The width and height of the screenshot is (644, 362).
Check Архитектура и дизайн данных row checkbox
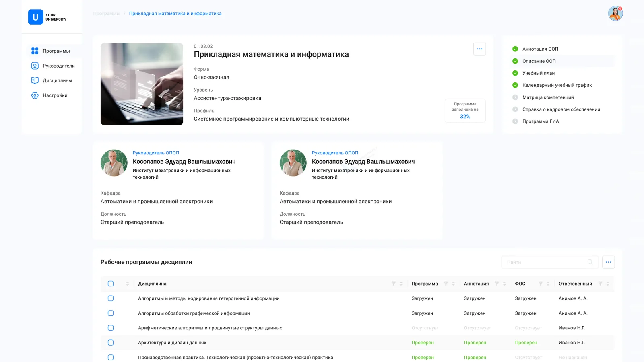111,343
